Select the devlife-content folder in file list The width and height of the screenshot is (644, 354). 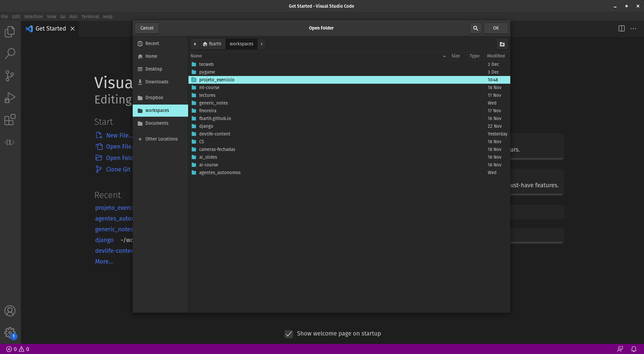pyautogui.click(x=349, y=134)
